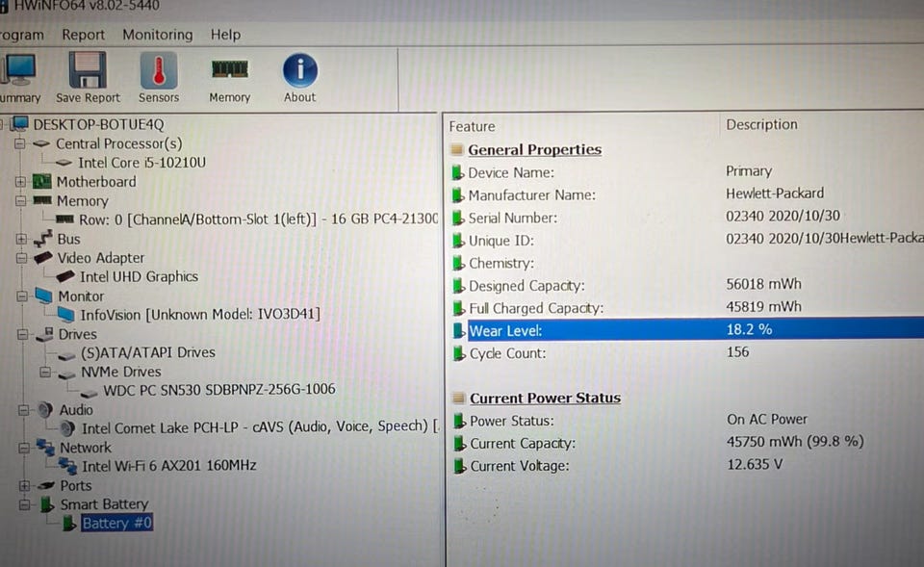Select the Wear Level row

pos(686,329)
